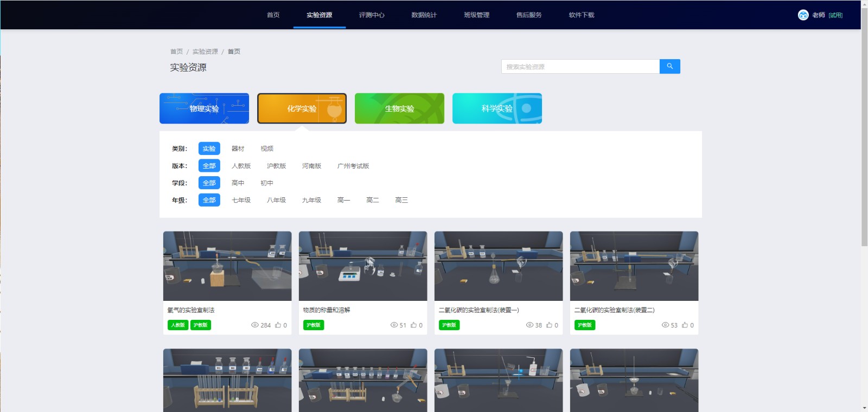The width and height of the screenshot is (868, 412).
Task: Click 实验资源 in the breadcrumb
Action: click(x=205, y=51)
